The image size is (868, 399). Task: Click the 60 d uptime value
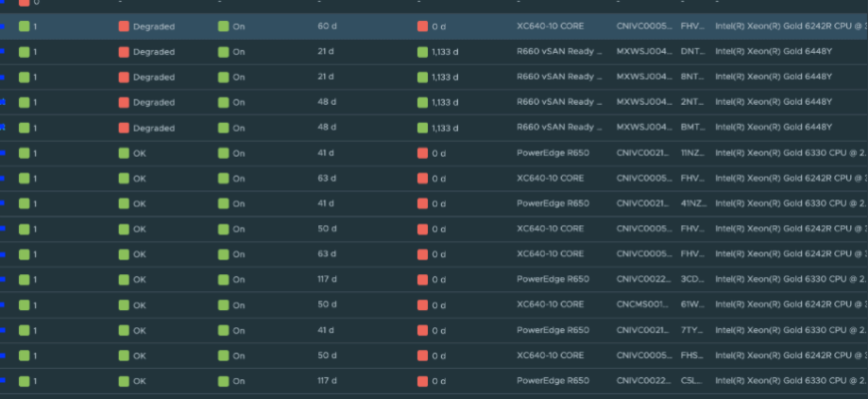click(x=327, y=27)
